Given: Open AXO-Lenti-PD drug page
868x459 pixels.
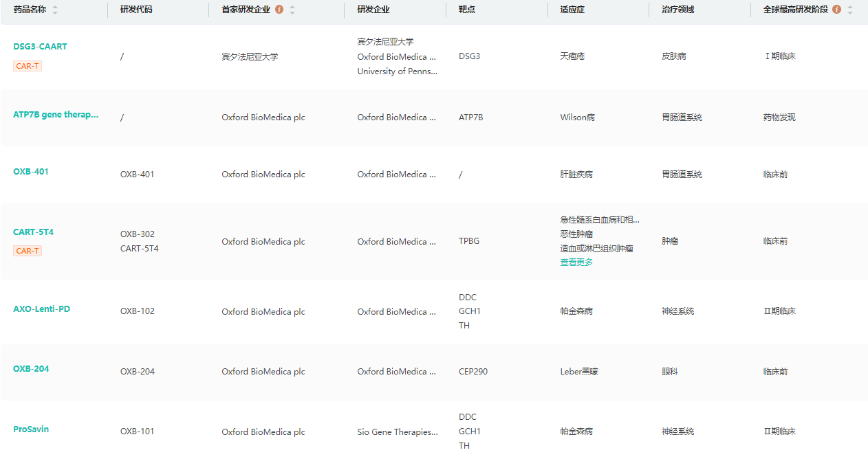Looking at the screenshot, I should point(41,309).
